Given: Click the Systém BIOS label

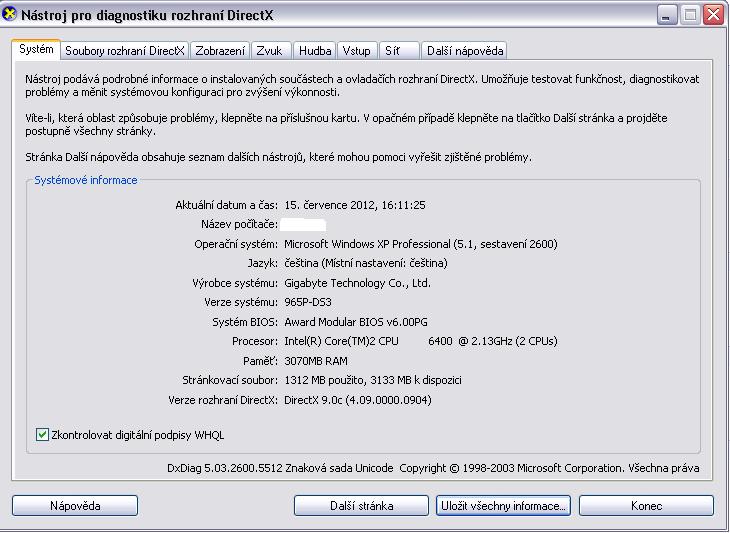Looking at the screenshot, I should (245, 322).
